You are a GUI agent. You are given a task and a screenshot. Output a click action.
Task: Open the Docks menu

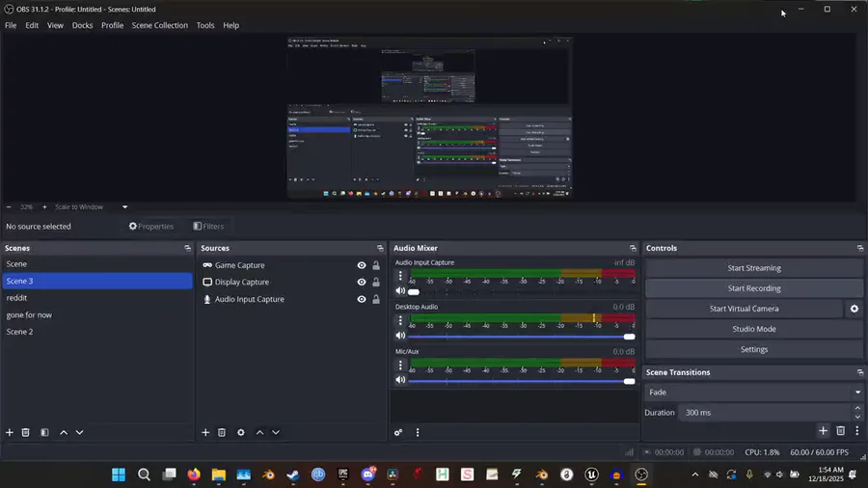[x=82, y=25]
